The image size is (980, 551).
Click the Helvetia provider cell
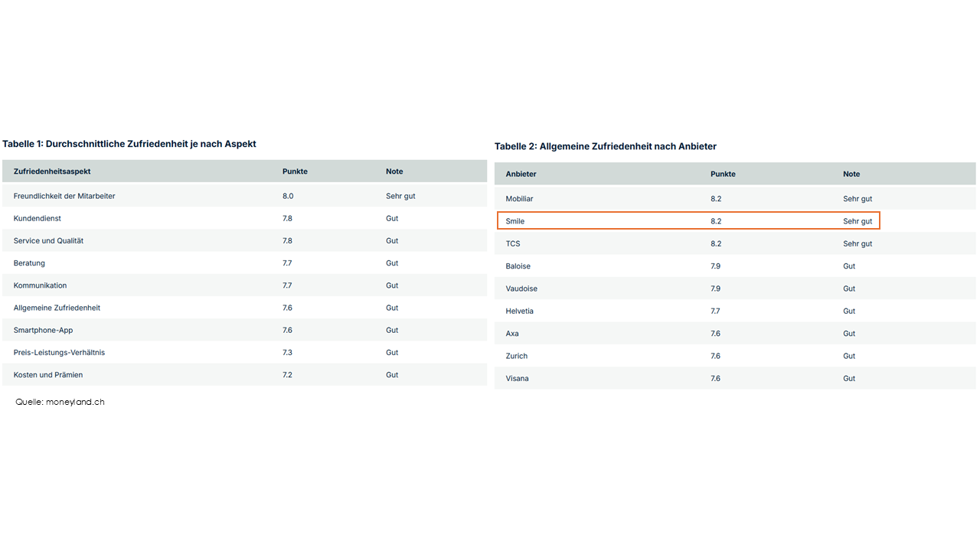click(519, 311)
